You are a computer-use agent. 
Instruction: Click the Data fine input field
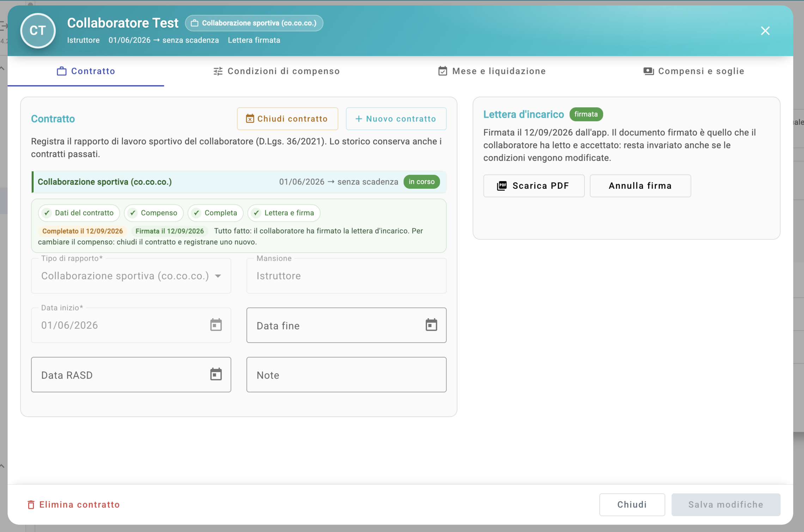346,325
